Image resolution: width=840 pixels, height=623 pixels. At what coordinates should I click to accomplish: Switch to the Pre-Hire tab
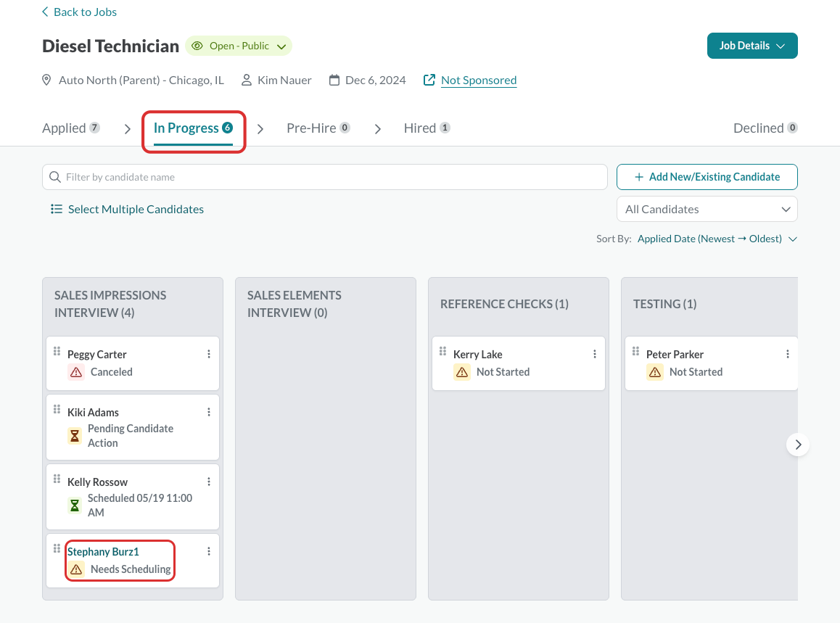click(x=318, y=128)
